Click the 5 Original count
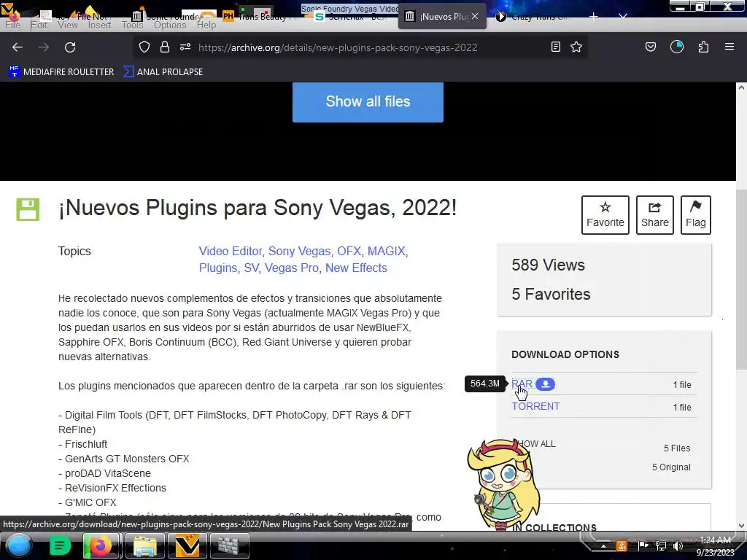The width and height of the screenshot is (747, 560). click(x=671, y=467)
